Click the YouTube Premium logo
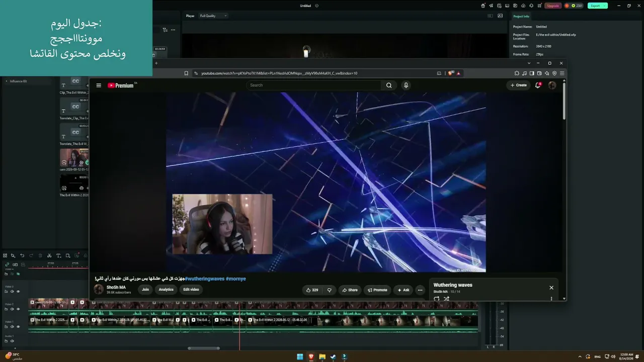The width and height of the screenshot is (644, 362). (x=121, y=85)
